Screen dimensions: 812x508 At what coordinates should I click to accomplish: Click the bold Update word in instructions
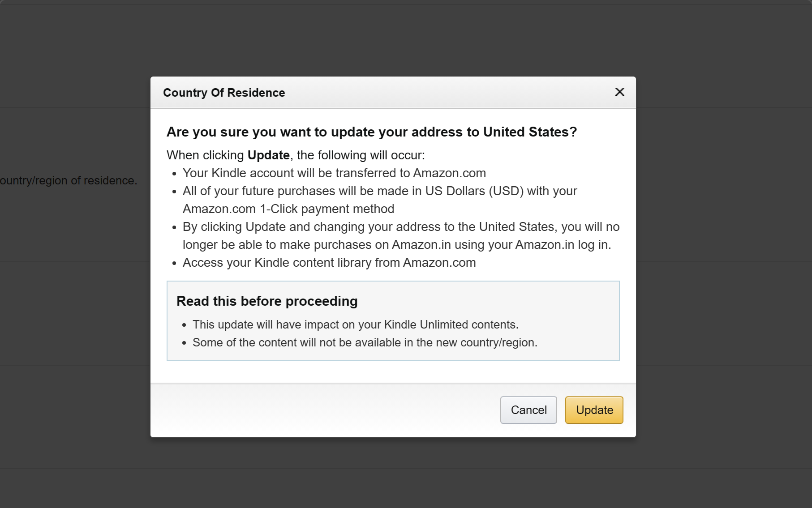pos(268,155)
